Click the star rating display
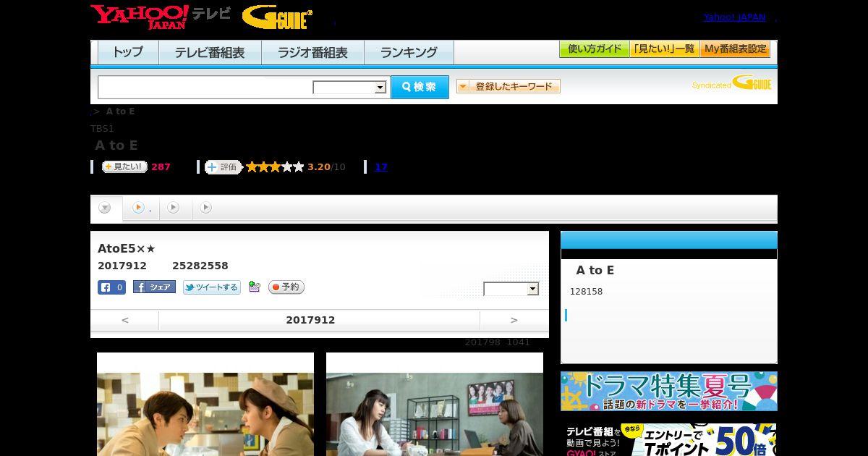The width and height of the screenshot is (868, 456). [275, 167]
